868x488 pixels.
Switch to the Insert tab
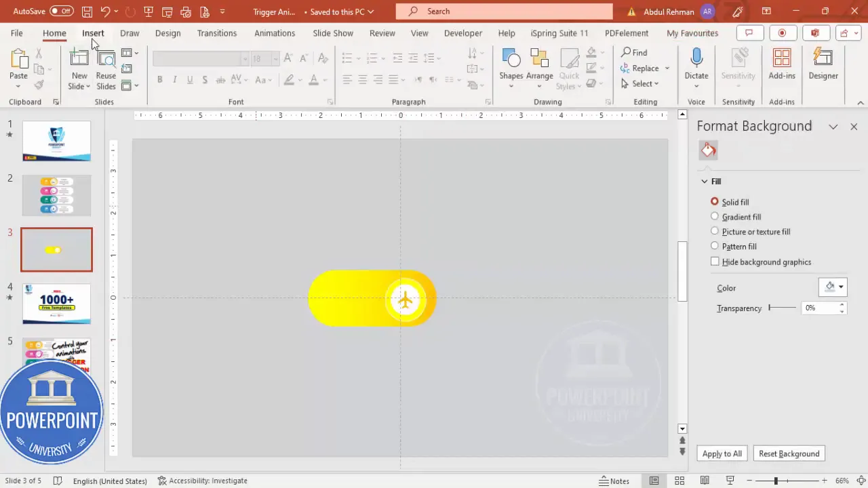click(x=93, y=33)
